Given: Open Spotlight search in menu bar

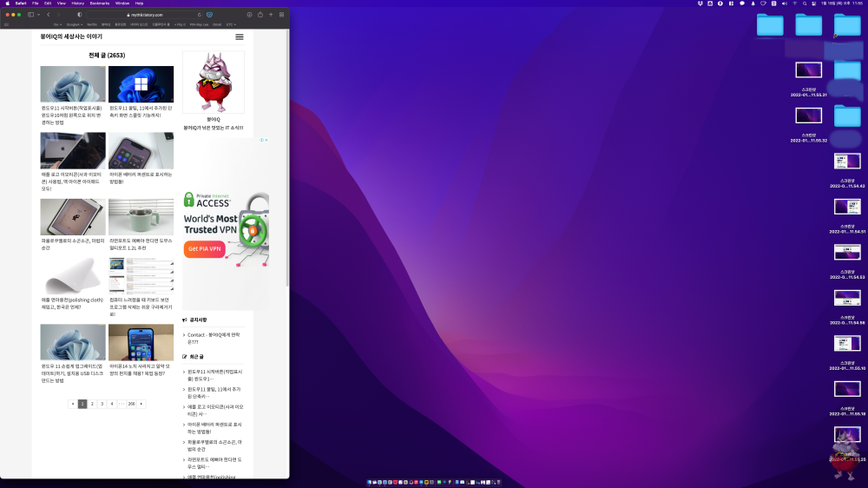Looking at the screenshot, I should click(x=805, y=3).
